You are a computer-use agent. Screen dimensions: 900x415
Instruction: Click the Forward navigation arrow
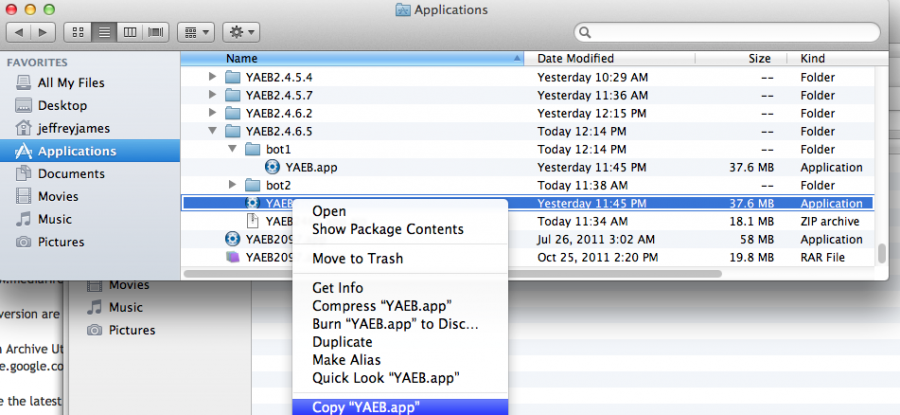click(43, 32)
